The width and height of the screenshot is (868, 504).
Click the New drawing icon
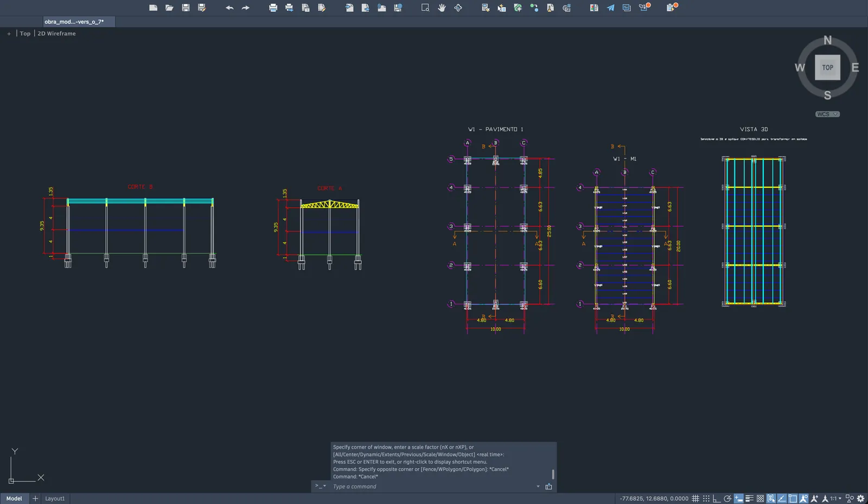pos(153,8)
